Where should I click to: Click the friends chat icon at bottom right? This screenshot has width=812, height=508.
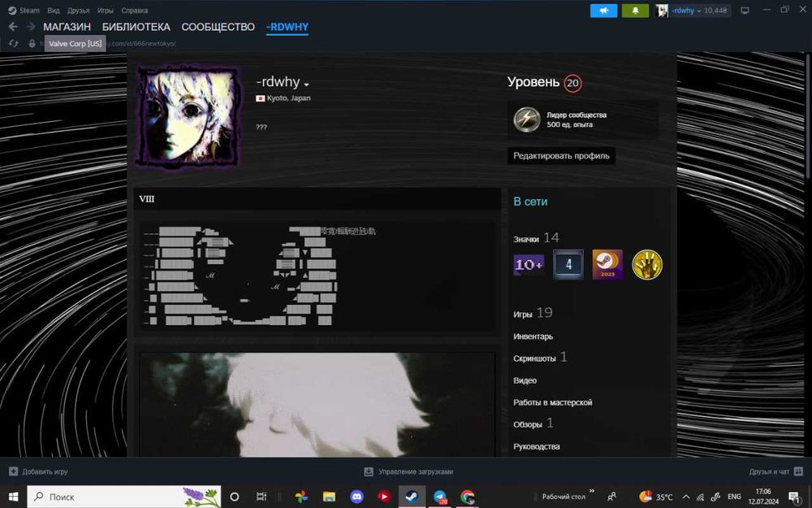pos(798,471)
